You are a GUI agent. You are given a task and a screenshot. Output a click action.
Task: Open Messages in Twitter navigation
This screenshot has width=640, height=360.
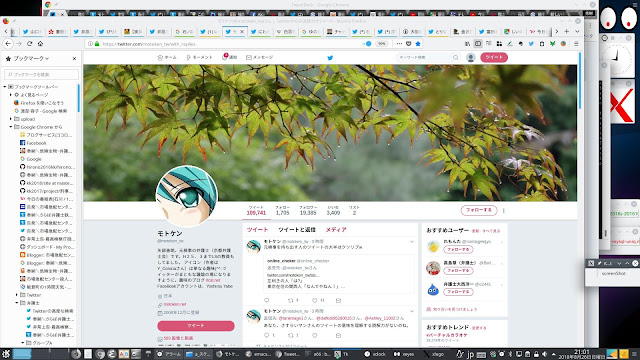point(260,58)
